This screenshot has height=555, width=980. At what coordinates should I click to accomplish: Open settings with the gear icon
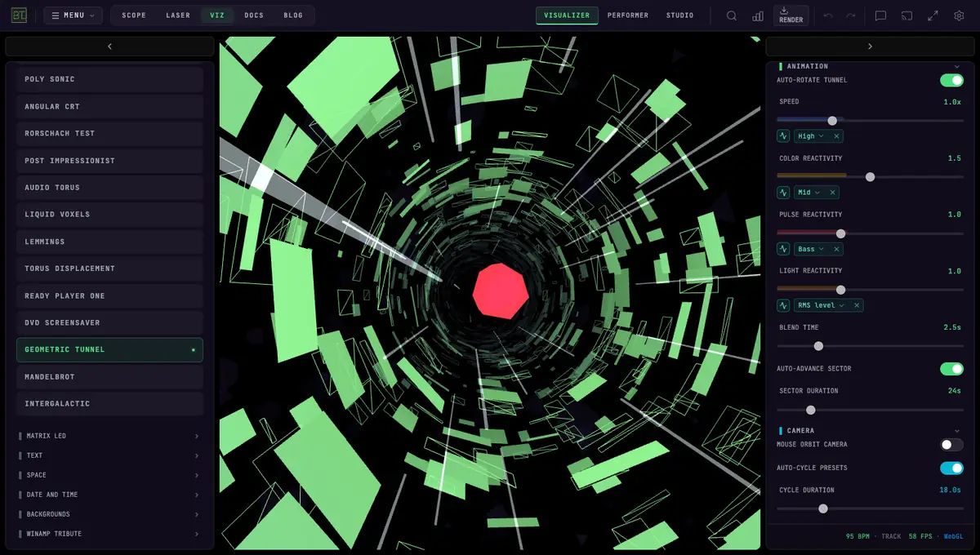[x=959, y=16]
